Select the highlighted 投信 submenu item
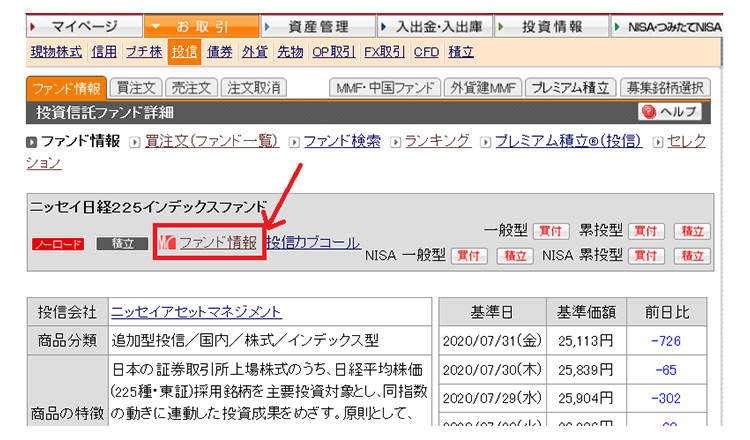The image size is (750, 440). click(x=184, y=52)
